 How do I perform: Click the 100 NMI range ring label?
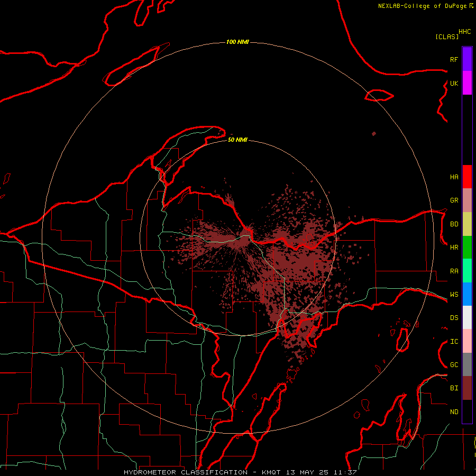237,42
